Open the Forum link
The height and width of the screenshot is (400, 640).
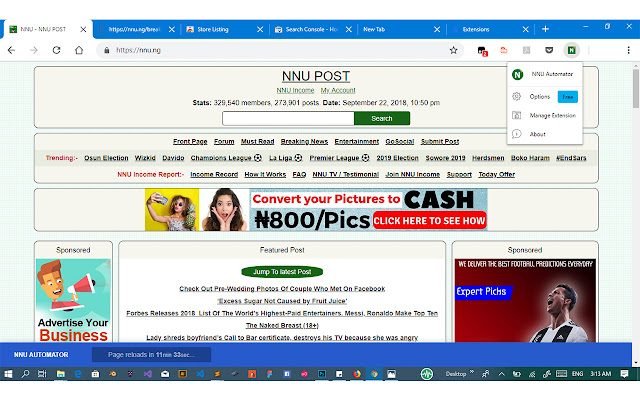pos(224,142)
